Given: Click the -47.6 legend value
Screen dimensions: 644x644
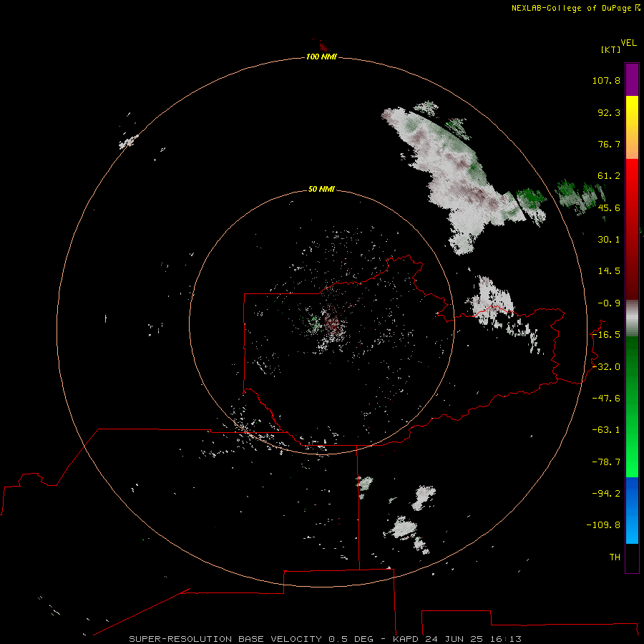Looking at the screenshot, I should coord(606,399).
